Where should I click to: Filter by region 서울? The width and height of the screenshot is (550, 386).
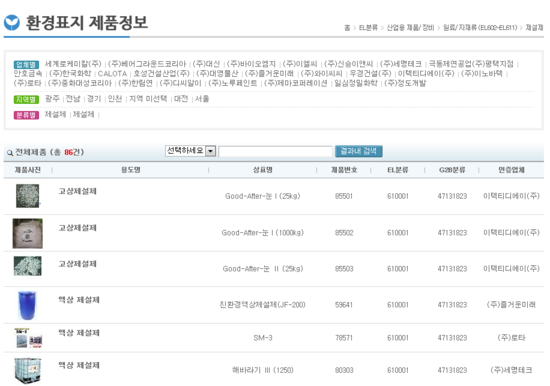pos(202,99)
